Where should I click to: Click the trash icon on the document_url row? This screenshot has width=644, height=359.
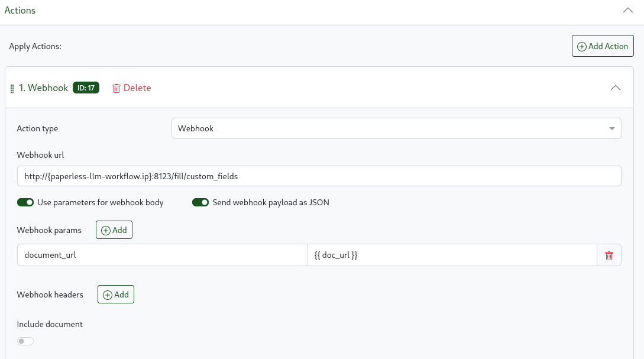pos(609,255)
